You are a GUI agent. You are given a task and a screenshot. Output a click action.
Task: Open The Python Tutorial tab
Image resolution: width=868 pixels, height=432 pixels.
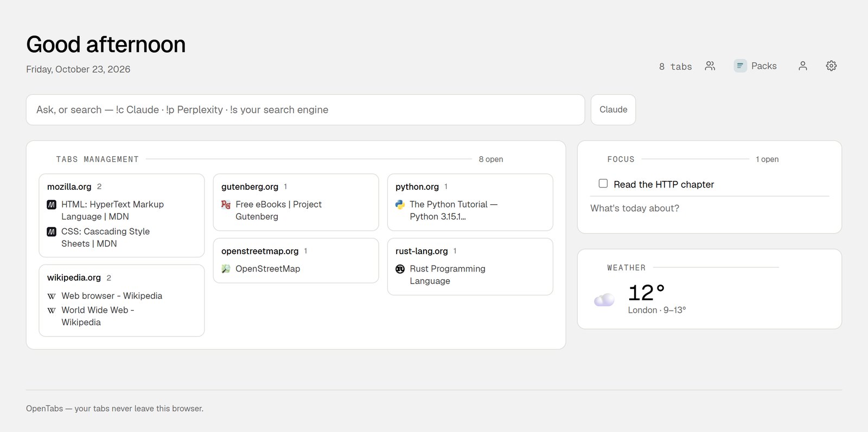(454, 210)
